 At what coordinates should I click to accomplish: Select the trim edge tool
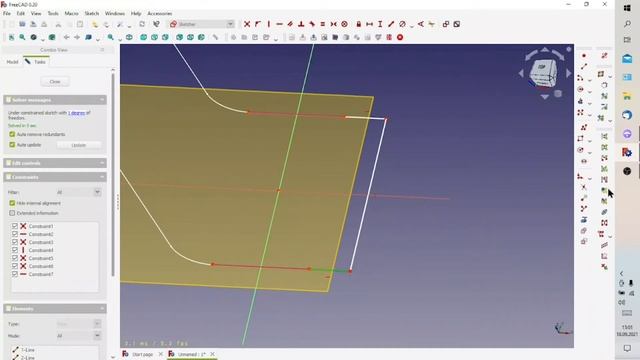tap(584, 187)
